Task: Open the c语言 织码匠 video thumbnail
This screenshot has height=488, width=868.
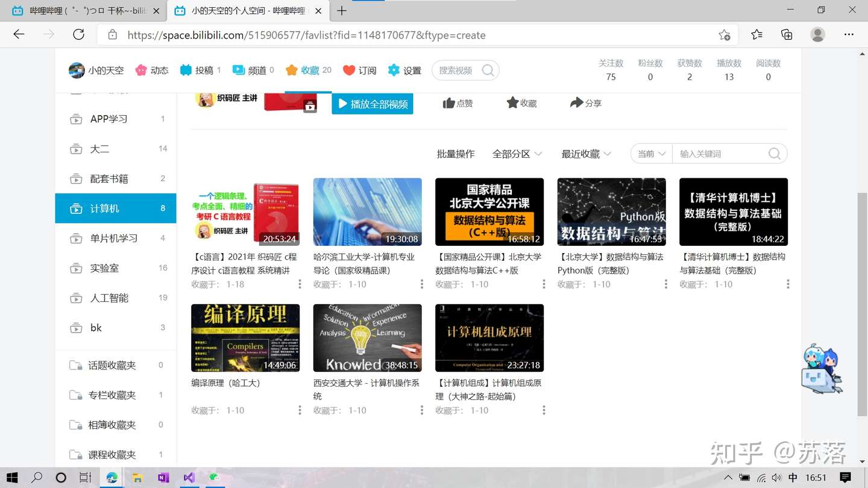Action: coord(245,212)
